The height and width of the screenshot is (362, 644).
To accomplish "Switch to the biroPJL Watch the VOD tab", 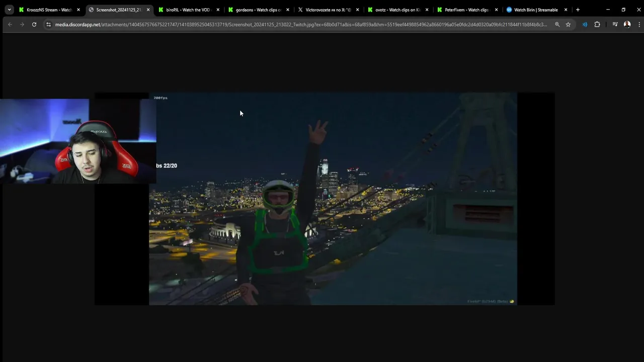I will [x=189, y=10].
